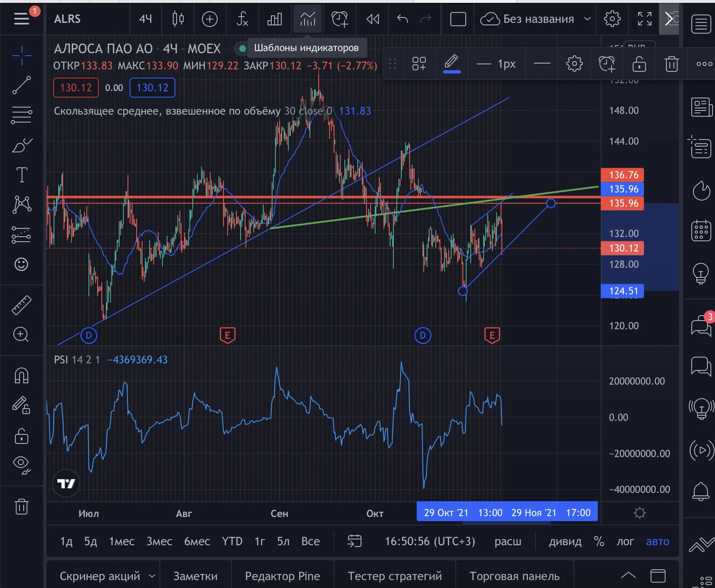Set date range to 1д

[66, 541]
